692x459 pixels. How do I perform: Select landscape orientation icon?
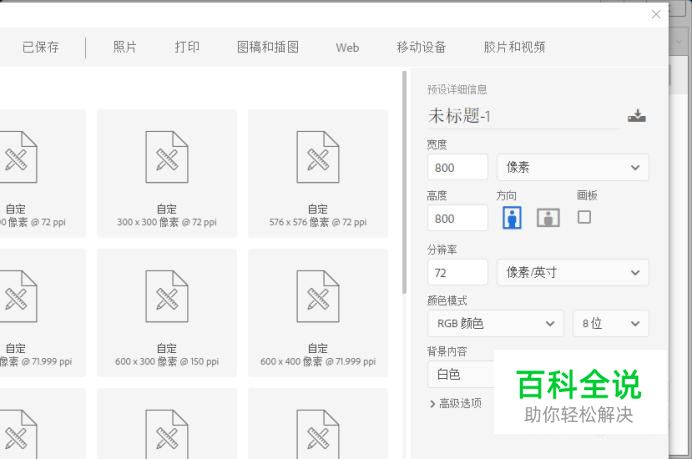(x=548, y=218)
